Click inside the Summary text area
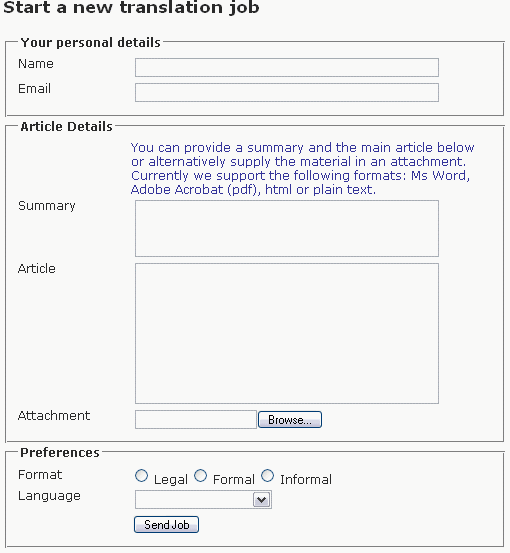Viewport: 510px width, 553px height. tap(287, 229)
